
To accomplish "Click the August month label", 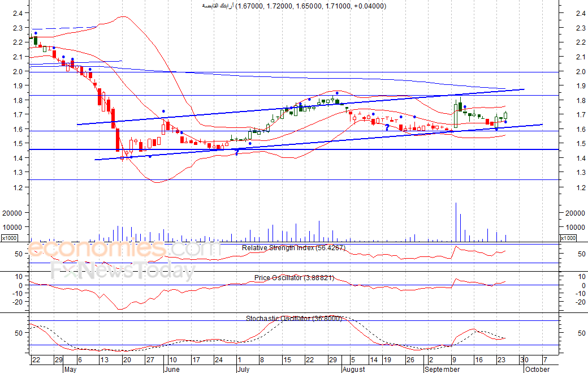I will (353, 369).
